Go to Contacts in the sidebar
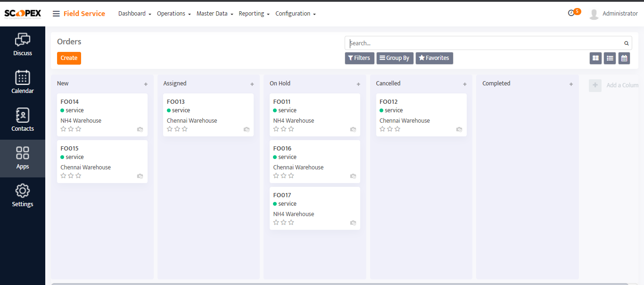 pyautogui.click(x=23, y=120)
